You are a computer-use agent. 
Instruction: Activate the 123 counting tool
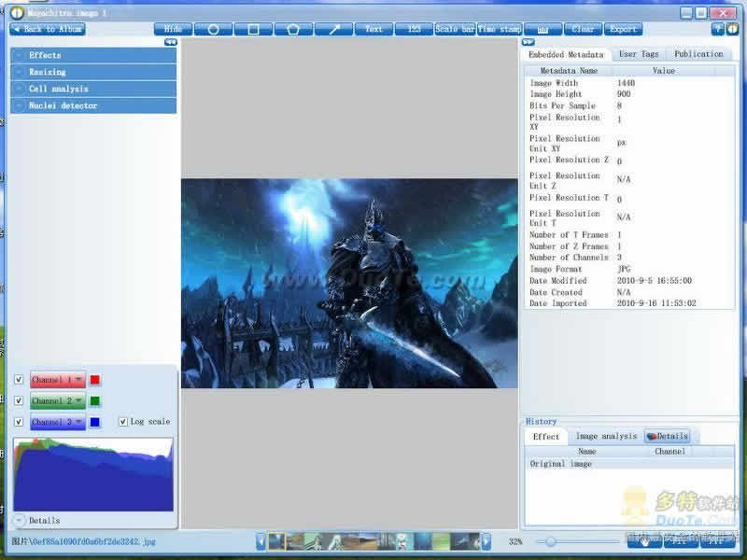[414, 29]
